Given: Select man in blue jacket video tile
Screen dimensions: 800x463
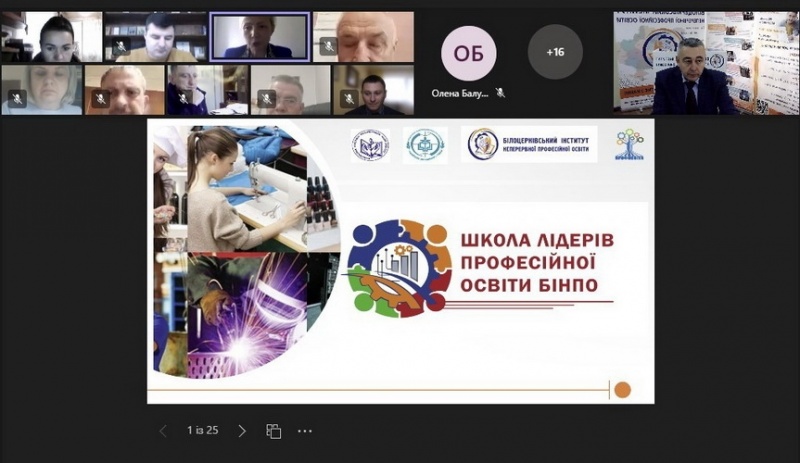Looking at the screenshot, I should pyautogui.click(x=208, y=90).
